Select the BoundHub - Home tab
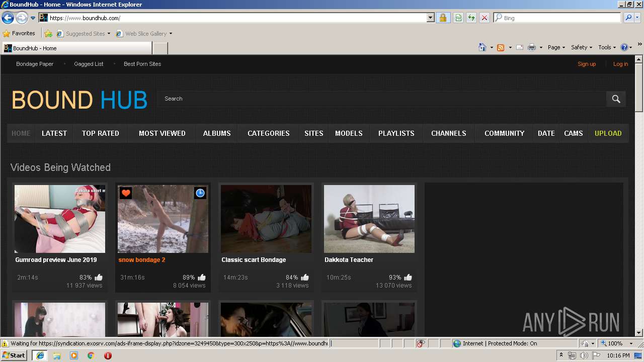This screenshot has height=362, width=644. [76, 48]
